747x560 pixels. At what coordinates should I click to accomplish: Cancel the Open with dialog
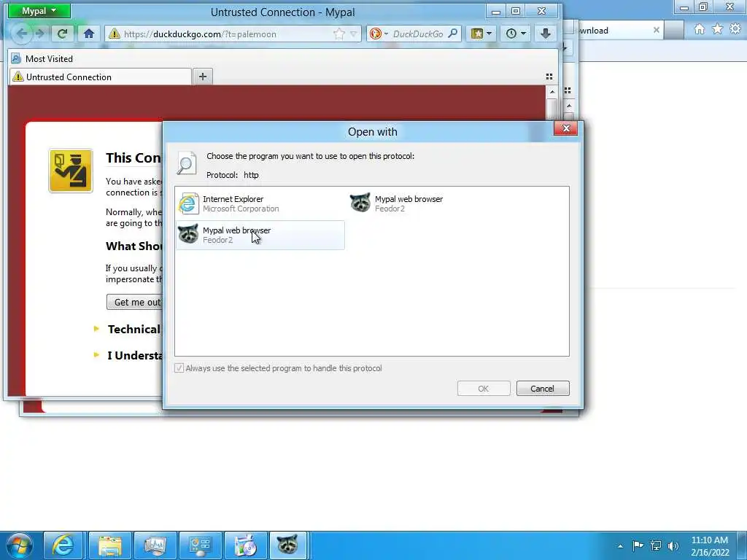(x=542, y=389)
